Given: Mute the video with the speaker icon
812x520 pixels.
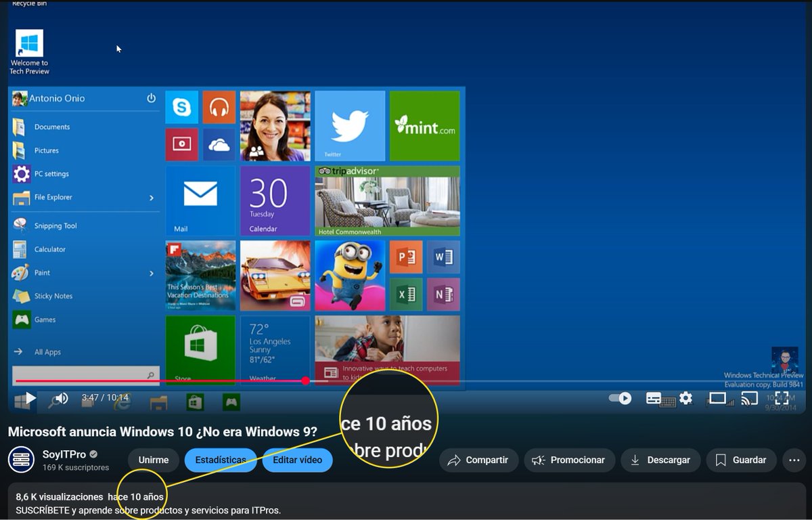Looking at the screenshot, I should 61,398.
